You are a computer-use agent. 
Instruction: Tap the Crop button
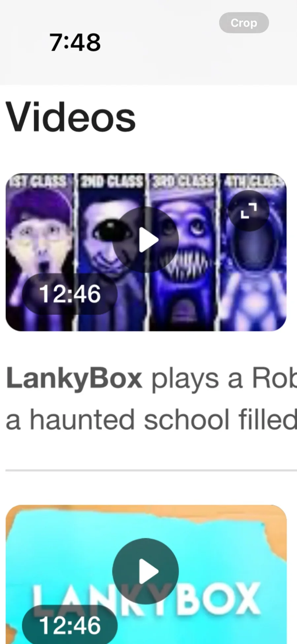click(244, 23)
